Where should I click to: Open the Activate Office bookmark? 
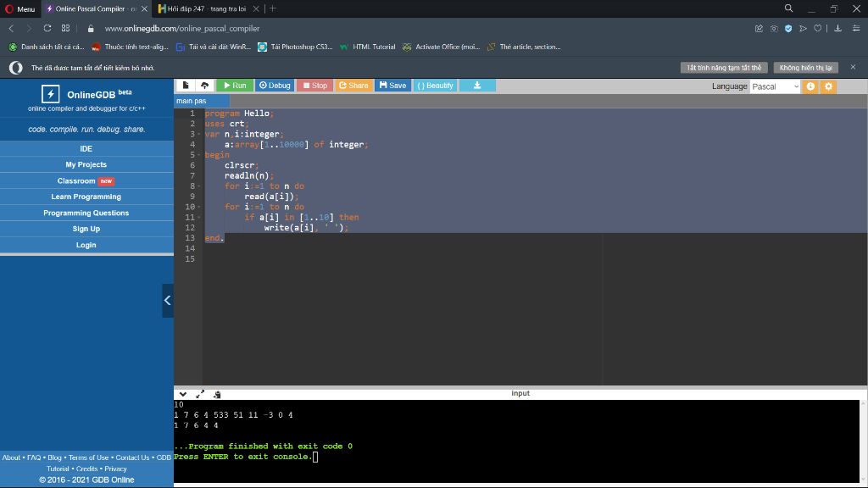tap(442, 47)
